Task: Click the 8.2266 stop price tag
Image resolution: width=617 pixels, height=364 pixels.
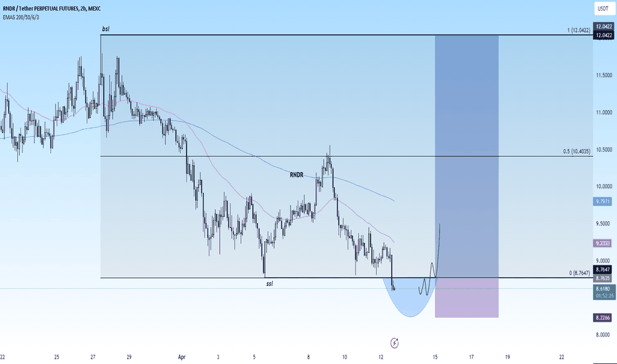Action: point(602,318)
